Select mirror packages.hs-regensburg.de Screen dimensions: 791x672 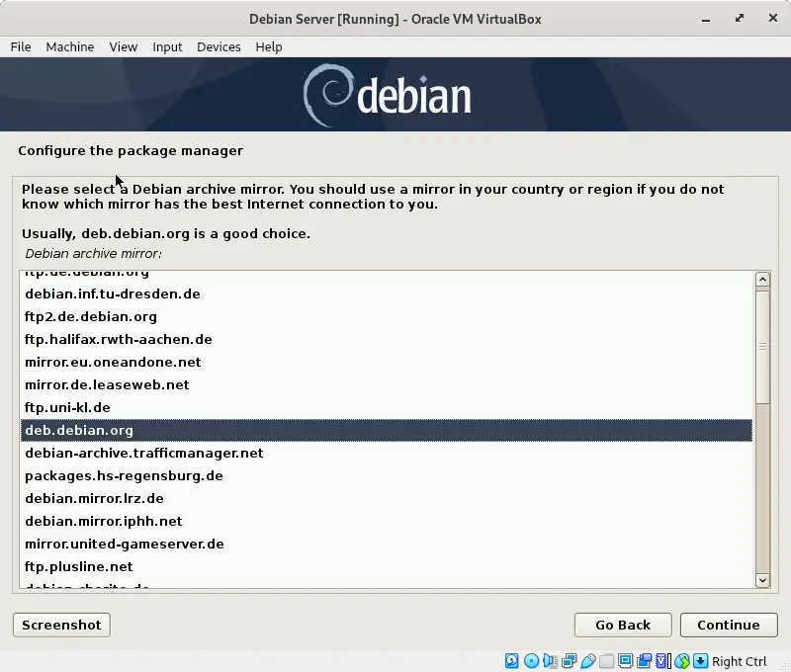pyautogui.click(x=387, y=475)
